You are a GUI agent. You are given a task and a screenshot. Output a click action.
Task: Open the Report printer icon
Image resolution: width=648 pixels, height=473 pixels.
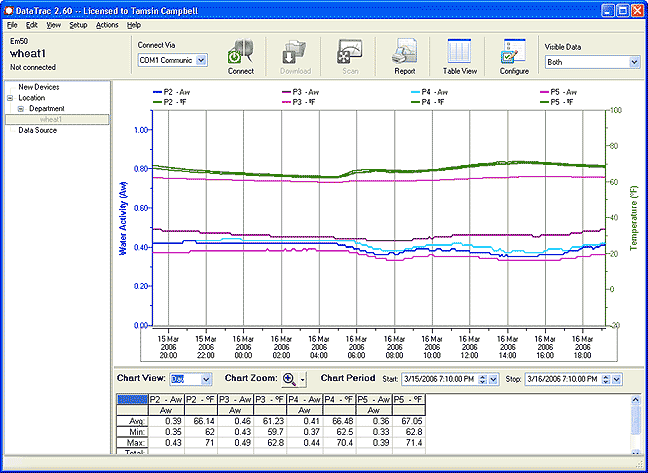(404, 52)
